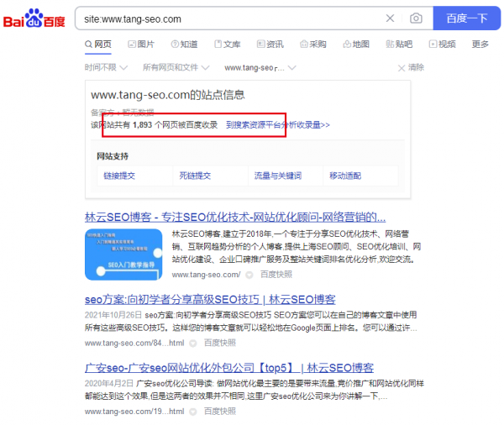This screenshot has width=504, height=425.
Task: Open 百度快照 for seo方案 result
Action: point(220,343)
